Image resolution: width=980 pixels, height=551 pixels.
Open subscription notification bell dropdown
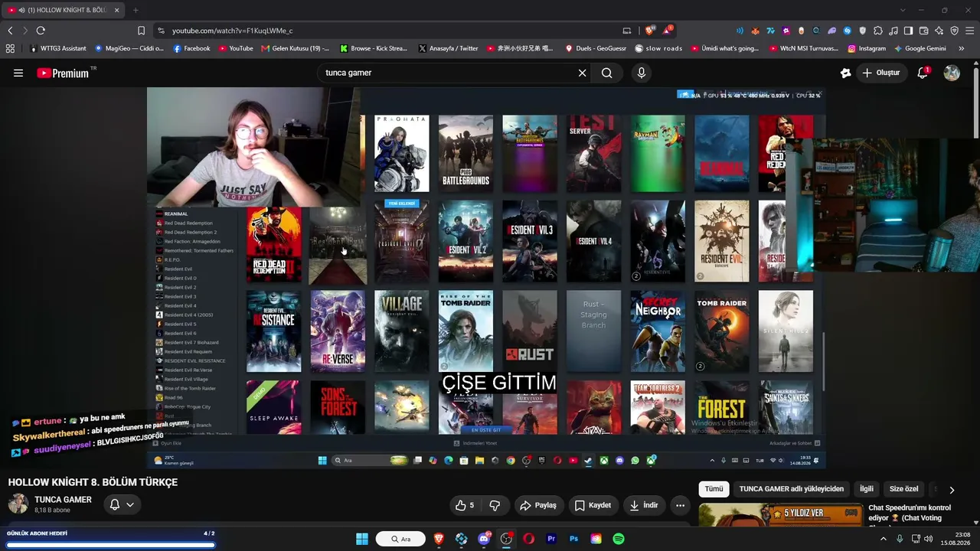[x=122, y=504]
